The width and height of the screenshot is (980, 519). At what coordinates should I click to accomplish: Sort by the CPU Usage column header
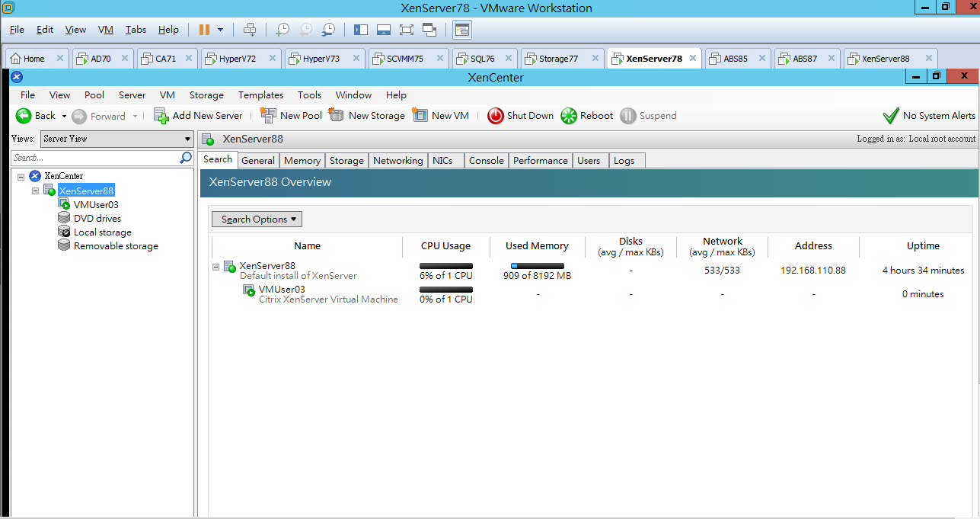coord(446,245)
